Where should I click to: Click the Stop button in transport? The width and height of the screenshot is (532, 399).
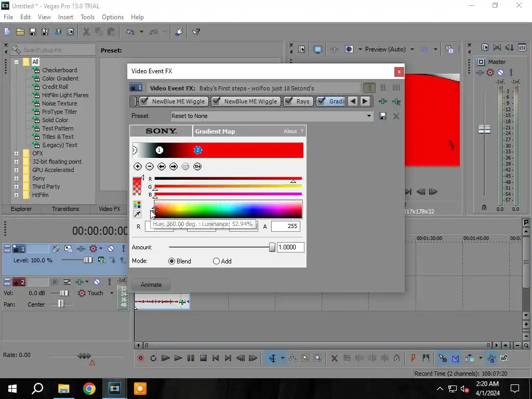coord(203,358)
